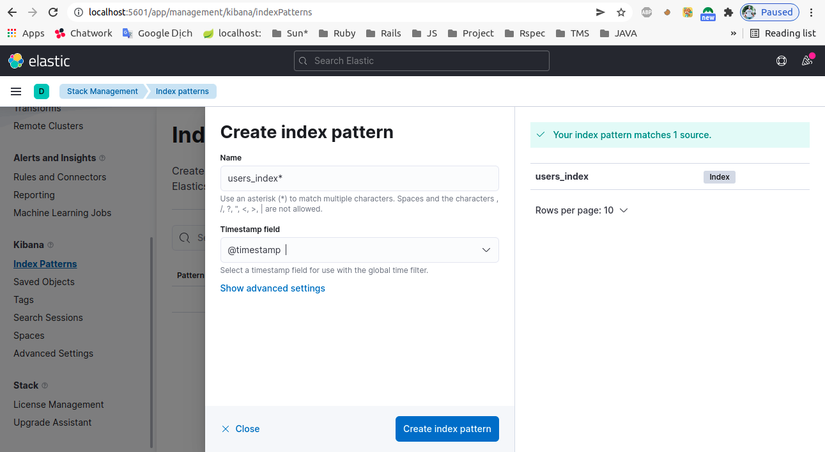Click the Create index pattern button
The height and width of the screenshot is (452, 825).
(447, 429)
